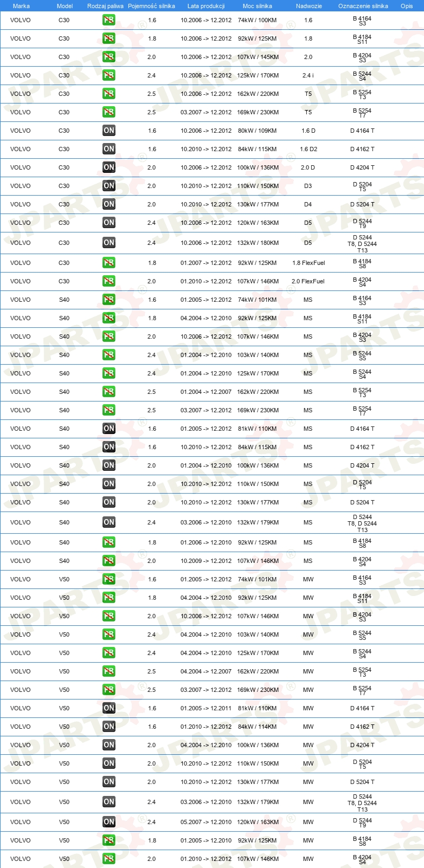Click production dates 01.2006 -> 12.2010
Screen dimensions: 424x868
click(206, 542)
